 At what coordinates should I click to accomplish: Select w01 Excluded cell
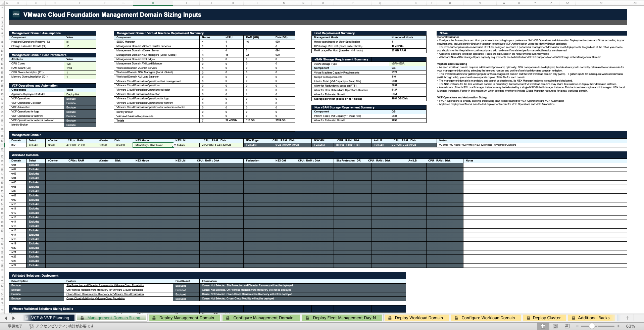(36, 165)
